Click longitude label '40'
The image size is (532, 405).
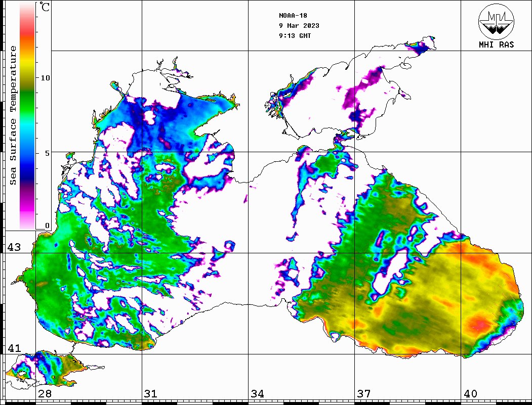pos(470,393)
